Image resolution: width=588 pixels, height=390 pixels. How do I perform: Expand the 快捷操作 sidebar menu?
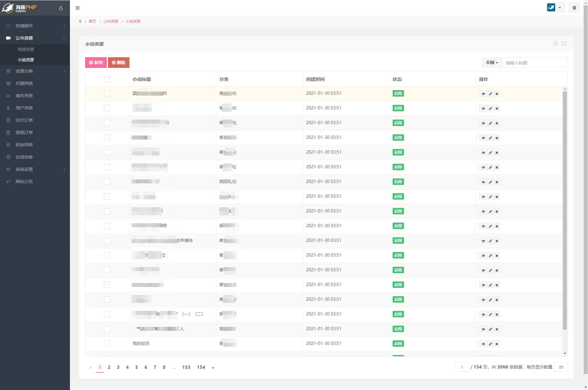(35, 26)
